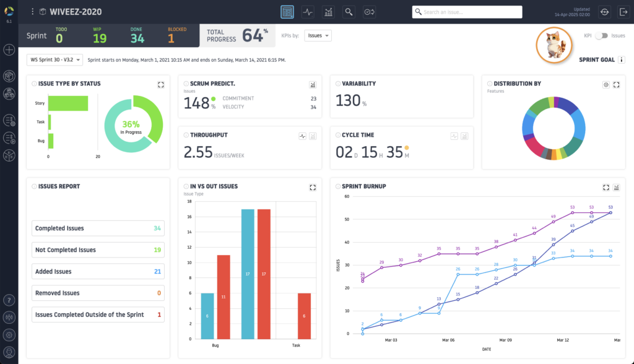
Task: Click the pulse activity icon in top toolbar
Action: [308, 12]
